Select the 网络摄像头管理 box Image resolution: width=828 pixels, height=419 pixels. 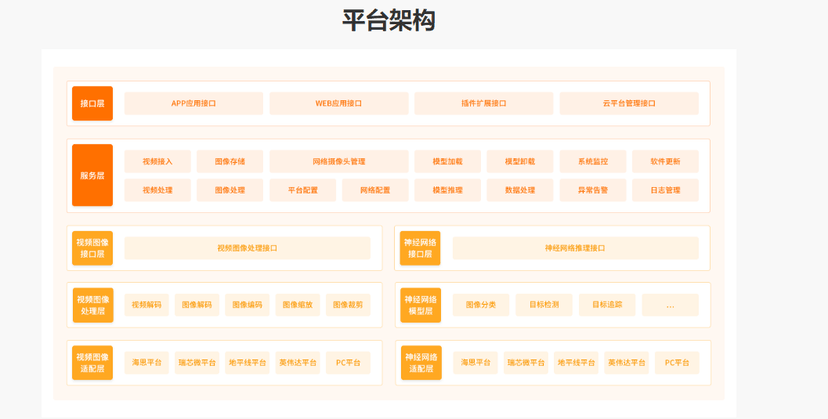(339, 162)
